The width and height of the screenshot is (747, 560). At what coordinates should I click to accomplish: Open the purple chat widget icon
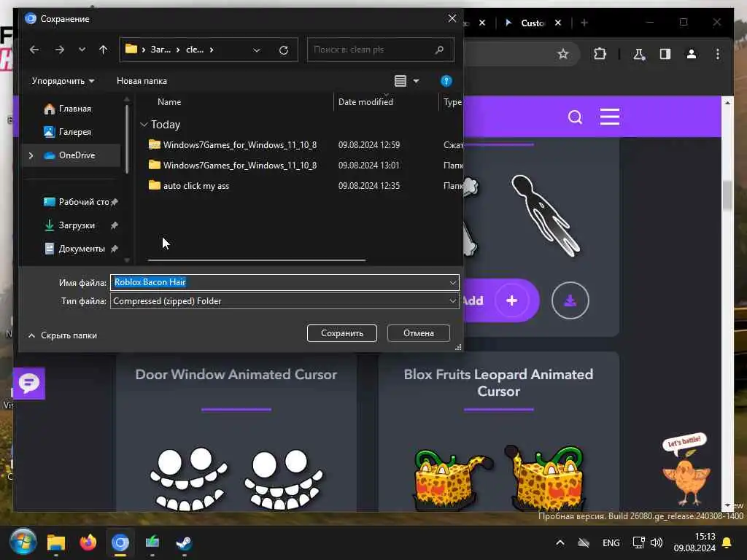(x=29, y=384)
